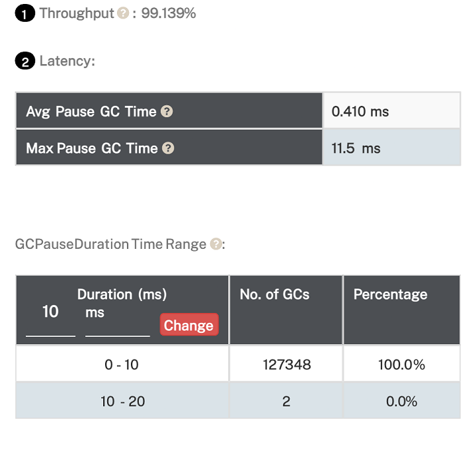Click the 0.0% percentage cell

[401, 401]
